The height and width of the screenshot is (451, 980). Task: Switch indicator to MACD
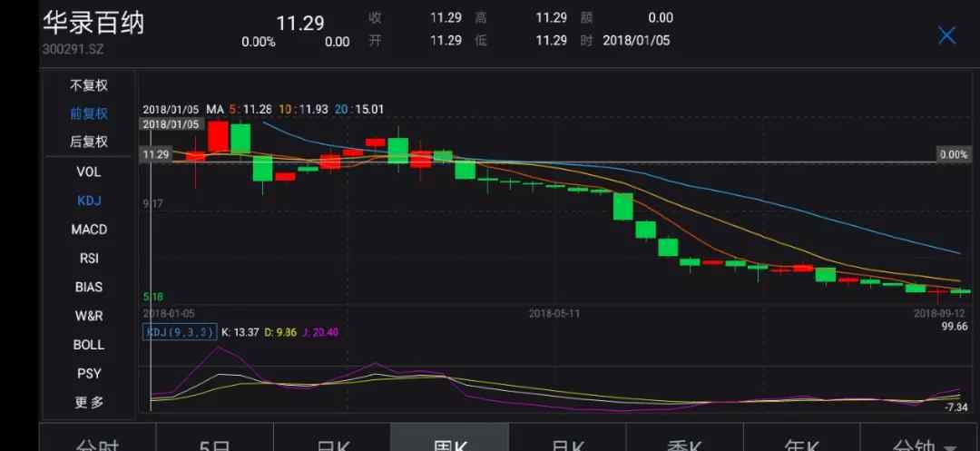pos(89,230)
